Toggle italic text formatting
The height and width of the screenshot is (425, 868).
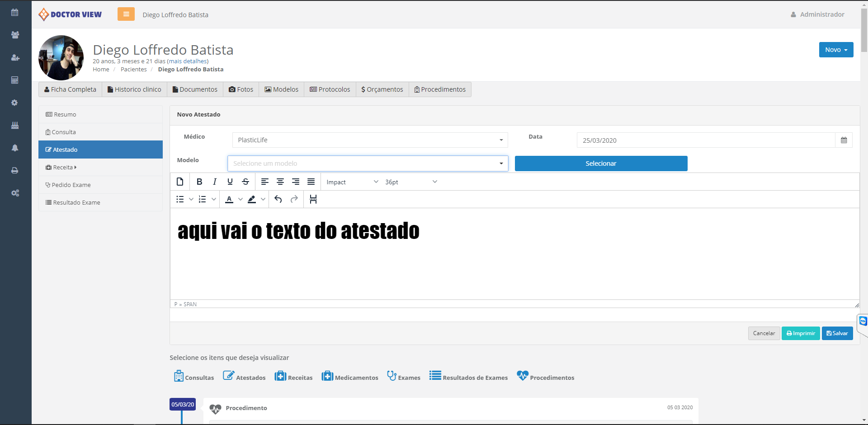point(215,182)
